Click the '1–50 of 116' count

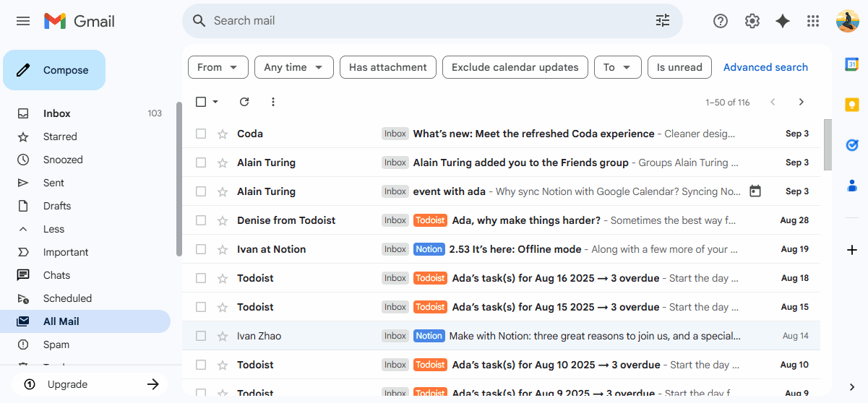[728, 102]
